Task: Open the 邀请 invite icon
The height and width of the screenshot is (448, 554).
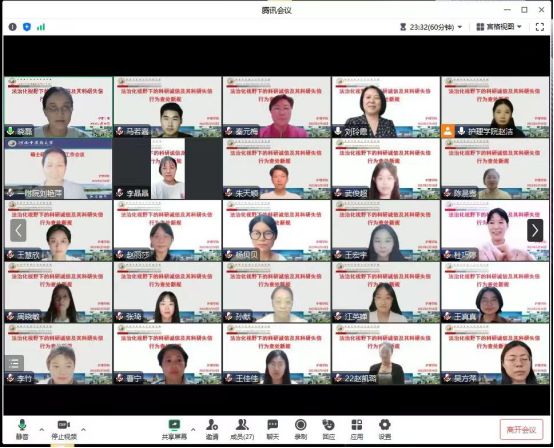Action: click(212, 429)
